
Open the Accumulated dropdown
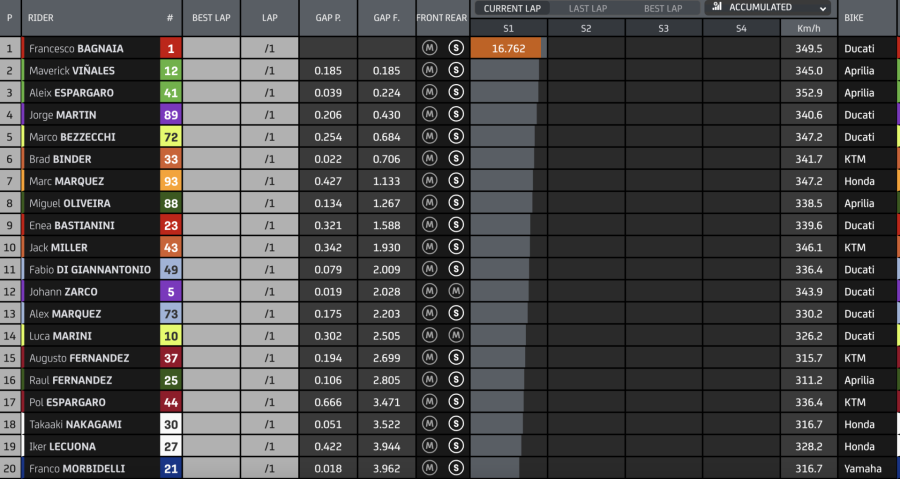point(767,8)
